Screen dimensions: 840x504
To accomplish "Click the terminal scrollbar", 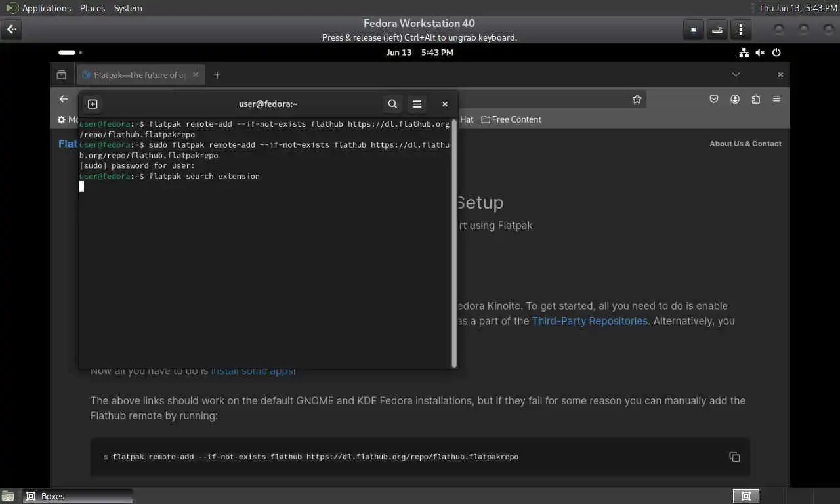I will click(x=453, y=243).
